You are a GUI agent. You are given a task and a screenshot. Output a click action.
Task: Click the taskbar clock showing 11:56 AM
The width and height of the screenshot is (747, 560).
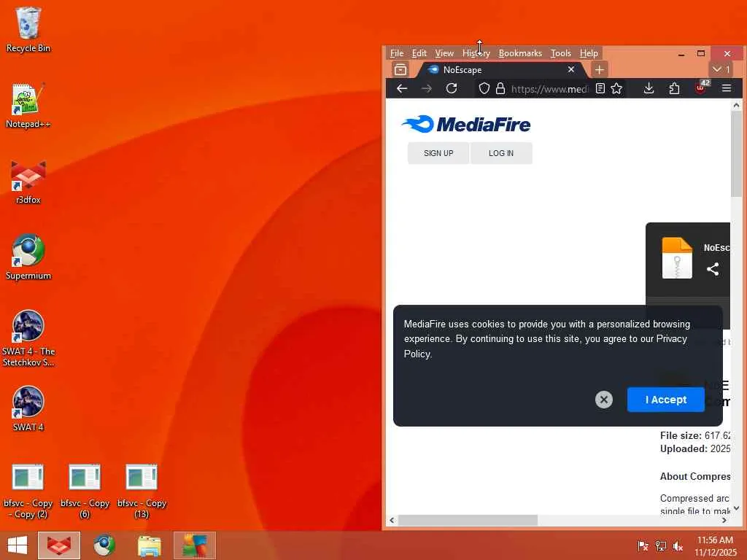click(x=716, y=546)
